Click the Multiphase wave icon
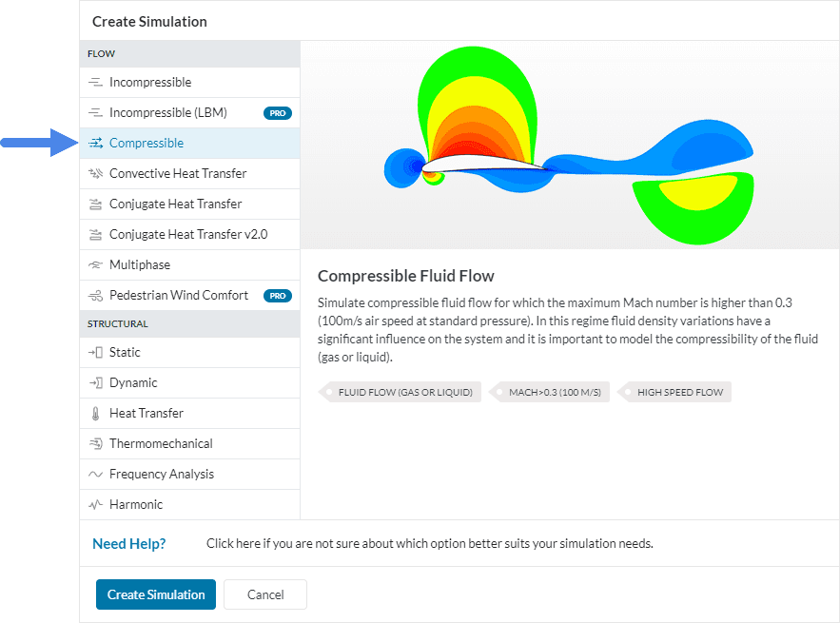 95,265
